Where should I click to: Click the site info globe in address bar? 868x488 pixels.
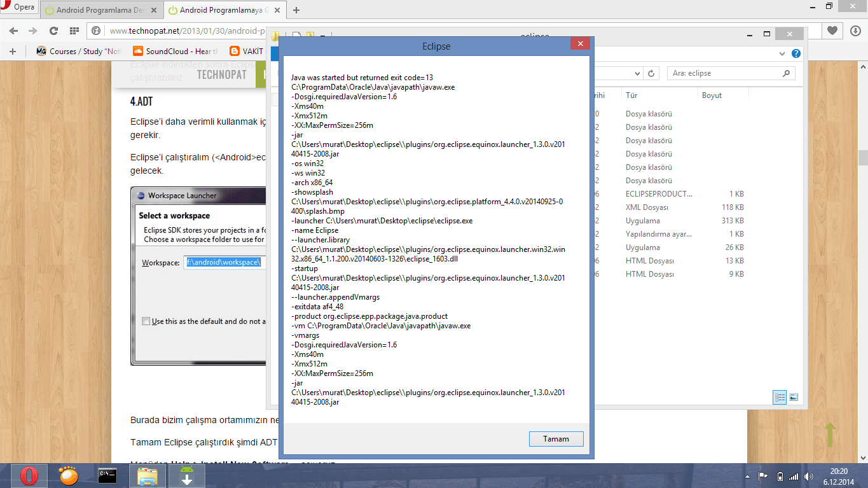pyautogui.click(x=96, y=31)
